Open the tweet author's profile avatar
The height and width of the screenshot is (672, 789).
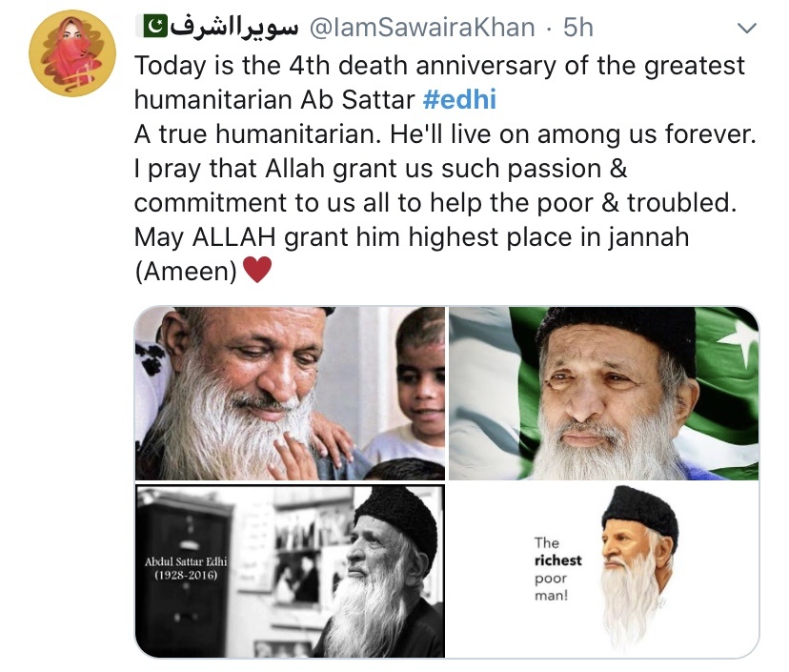[x=72, y=52]
